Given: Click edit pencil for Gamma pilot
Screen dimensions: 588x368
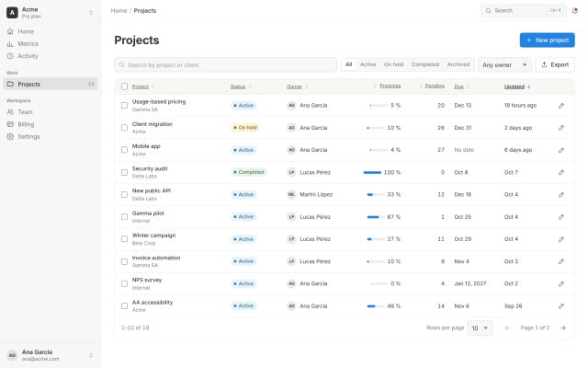Looking at the screenshot, I should click(x=561, y=217).
